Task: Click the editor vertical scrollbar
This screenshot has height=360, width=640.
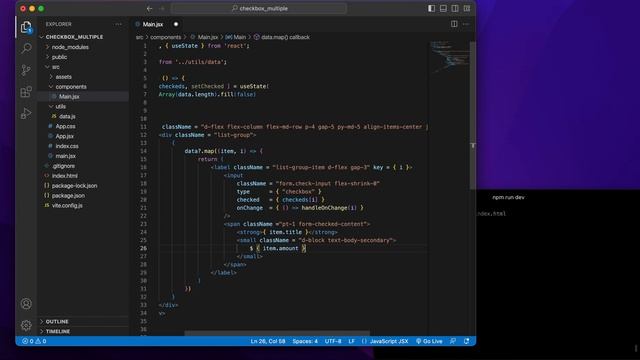Action: click(x=473, y=116)
